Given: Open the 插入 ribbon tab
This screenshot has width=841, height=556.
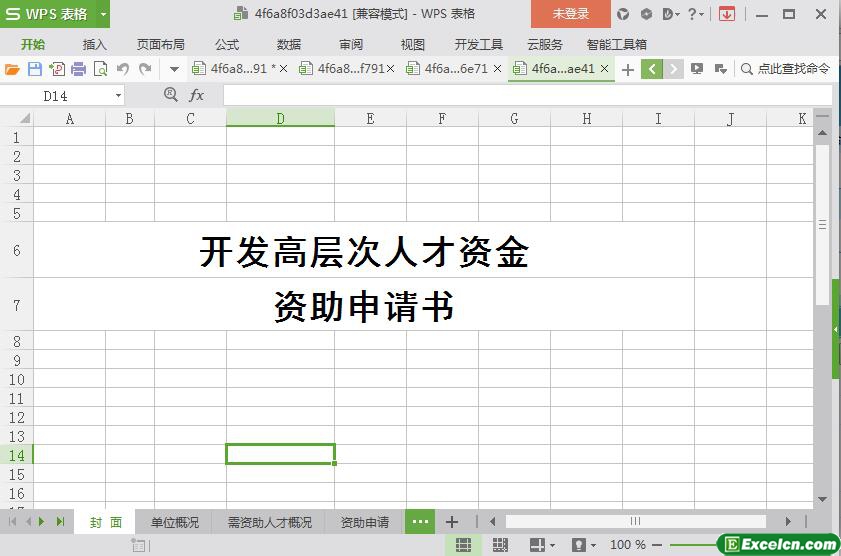Looking at the screenshot, I should pyautogui.click(x=94, y=45).
